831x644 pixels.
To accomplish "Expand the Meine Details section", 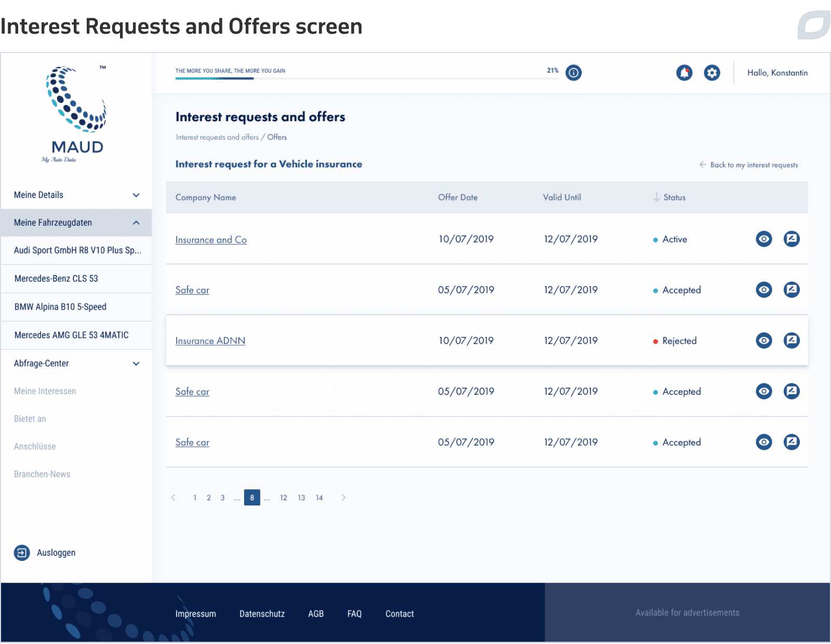I will (76, 195).
